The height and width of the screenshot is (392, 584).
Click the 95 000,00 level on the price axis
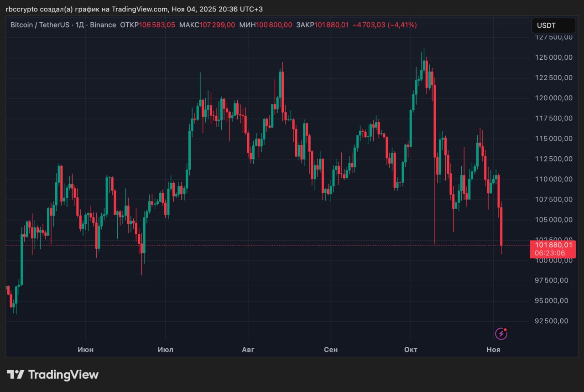tap(552, 301)
